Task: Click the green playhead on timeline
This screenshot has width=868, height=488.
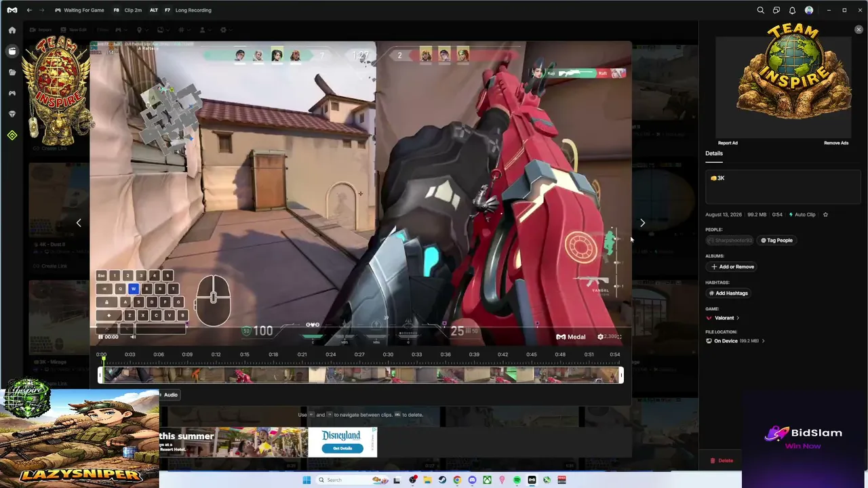Action: (103, 359)
